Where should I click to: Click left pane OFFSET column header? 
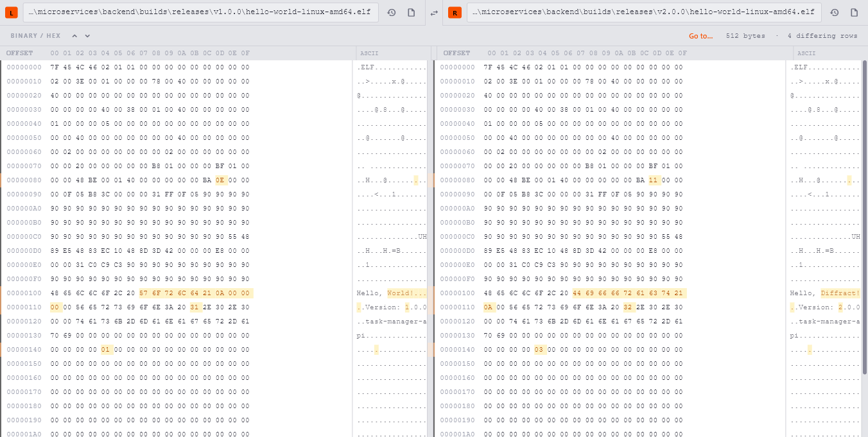point(19,53)
